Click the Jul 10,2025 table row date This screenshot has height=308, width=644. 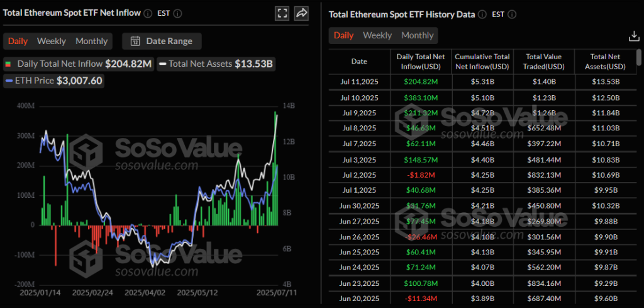pos(359,98)
